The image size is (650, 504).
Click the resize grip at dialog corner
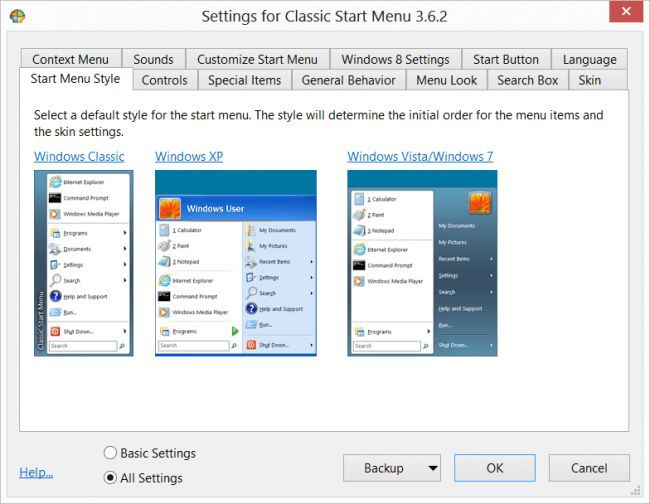pos(635,491)
